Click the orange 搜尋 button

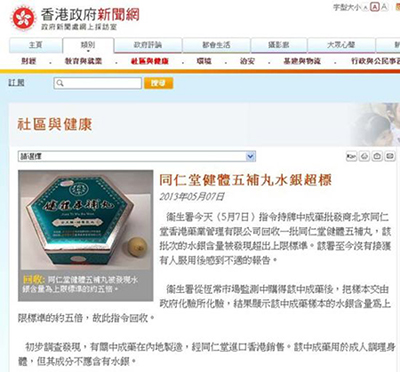(158, 83)
